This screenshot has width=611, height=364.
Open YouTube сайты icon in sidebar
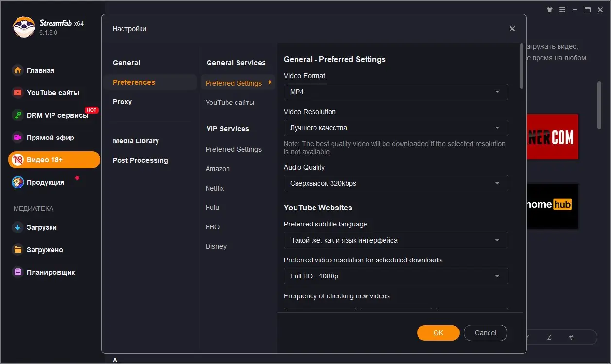click(18, 93)
